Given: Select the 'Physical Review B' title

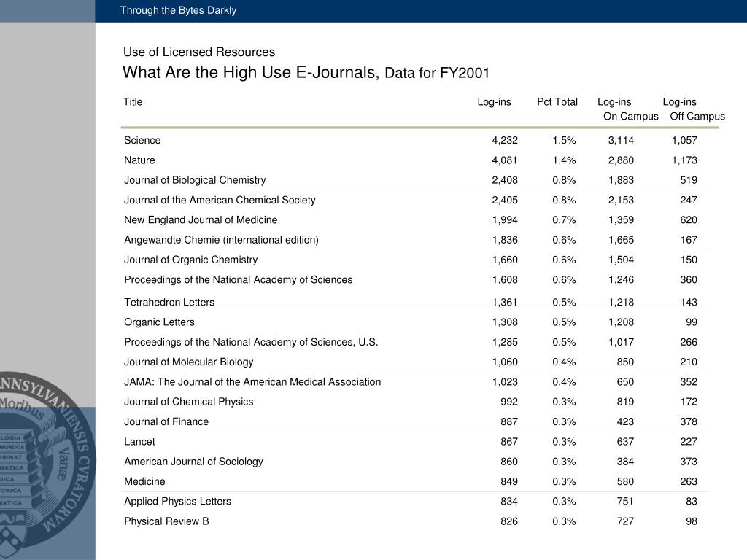Looking at the screenshot, I should (x=166, y=521).
